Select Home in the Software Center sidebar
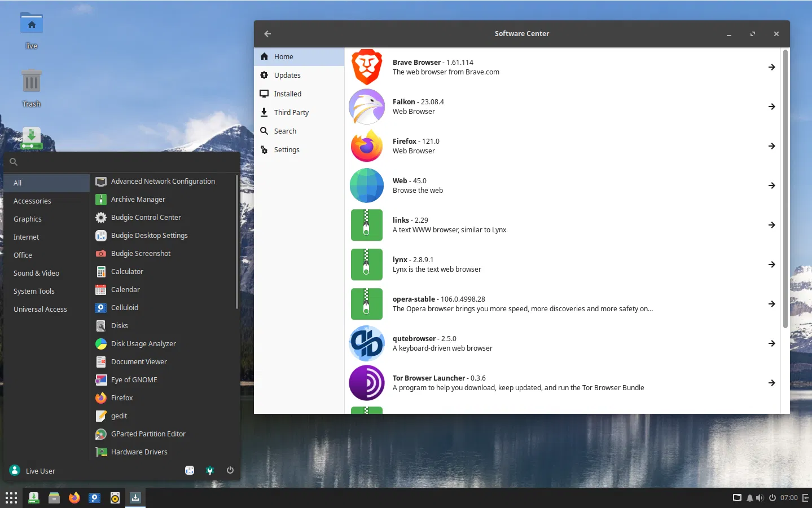 coord(299,56)
